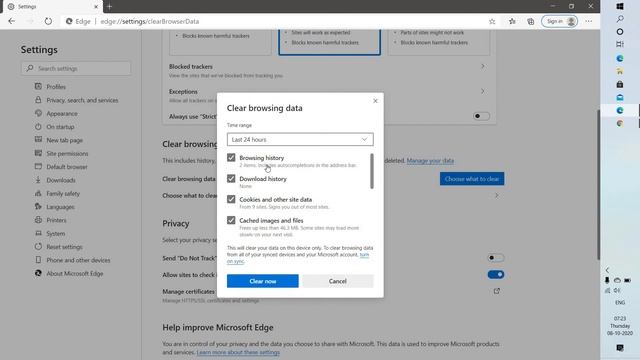640x360 pixels.
Task: Uncheck Browsing history checkbox
Action: [x=231, y=158]
